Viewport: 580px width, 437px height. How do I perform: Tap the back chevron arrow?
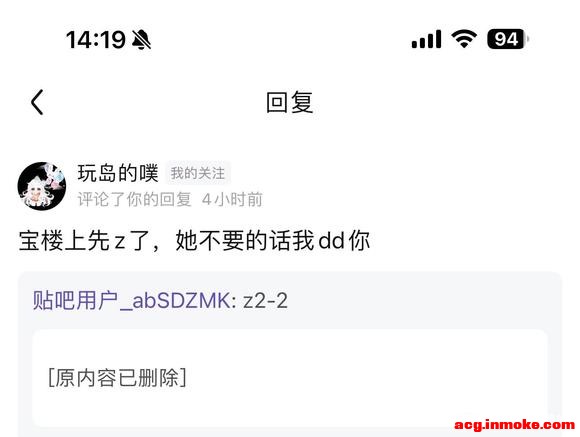(x=37, y=102)
